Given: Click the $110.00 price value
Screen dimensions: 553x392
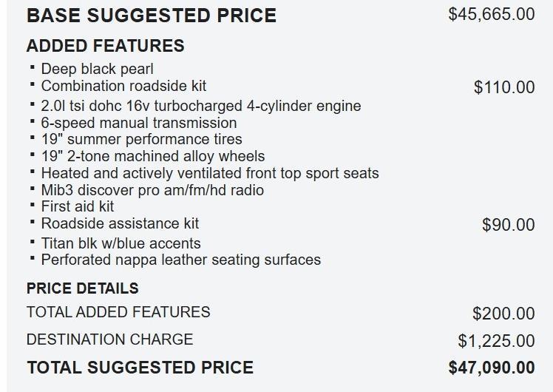Looking at the screenshot, I should point(503,87).
